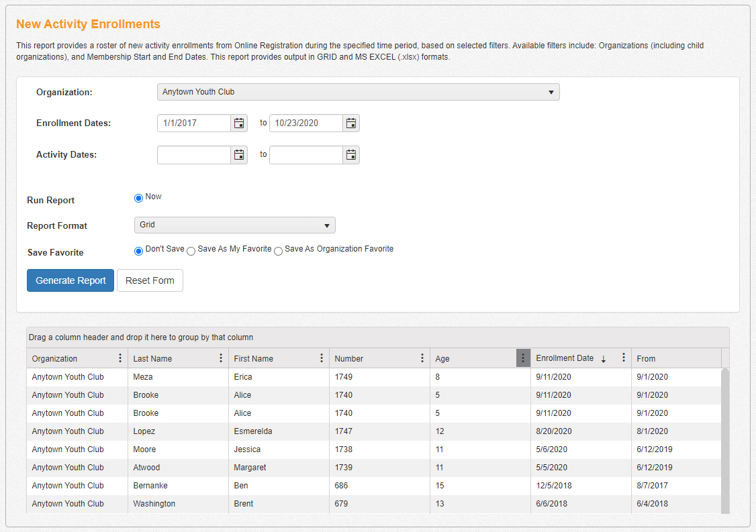Click the Generate Report button
Screen dimensions: 756x532
[70, 280]
